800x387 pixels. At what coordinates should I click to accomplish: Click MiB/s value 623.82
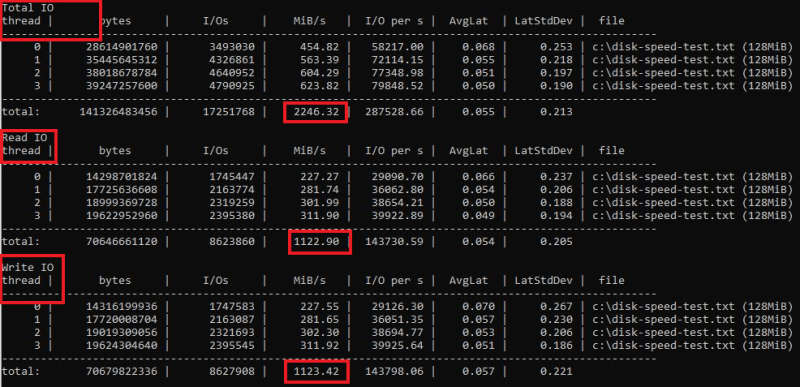(x=320, y=85)
